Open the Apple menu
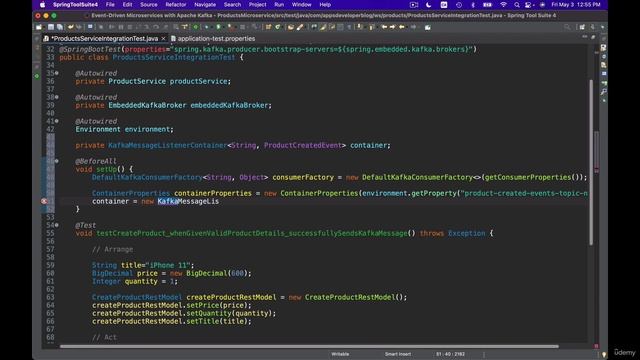 click(x=42, y=5)
